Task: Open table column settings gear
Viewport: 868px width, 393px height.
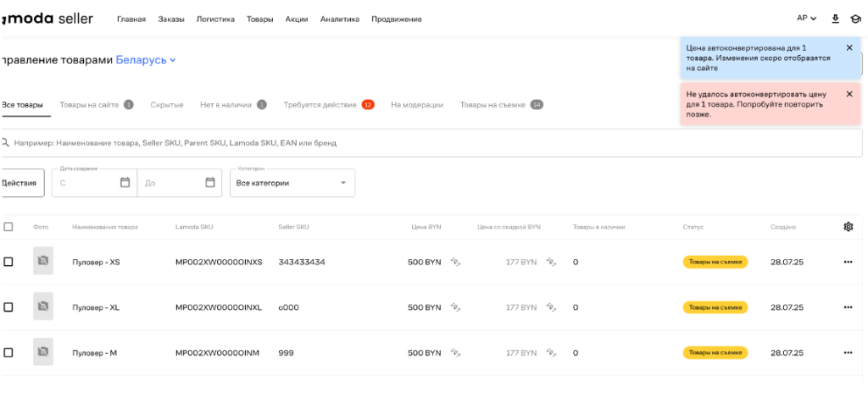Action: 848,227
